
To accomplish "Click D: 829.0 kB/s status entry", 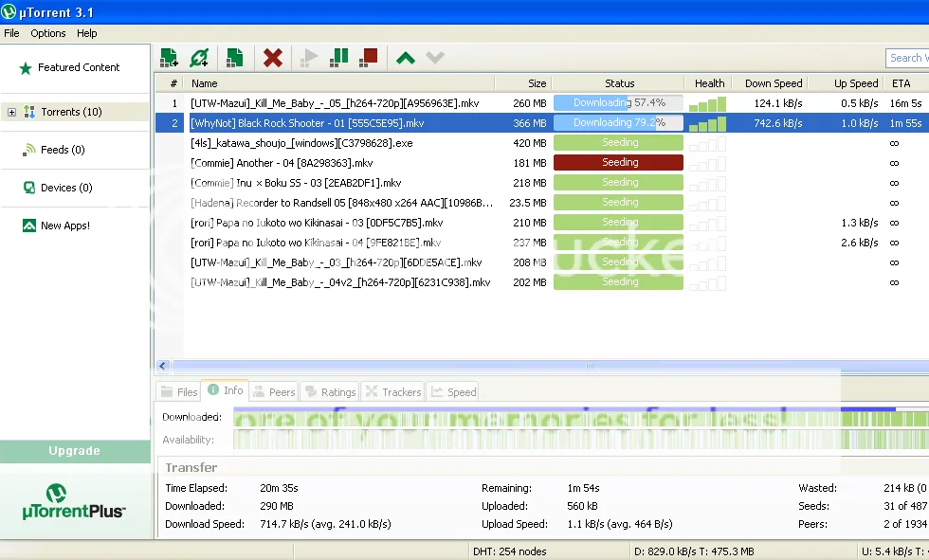I will pos(694,551).
